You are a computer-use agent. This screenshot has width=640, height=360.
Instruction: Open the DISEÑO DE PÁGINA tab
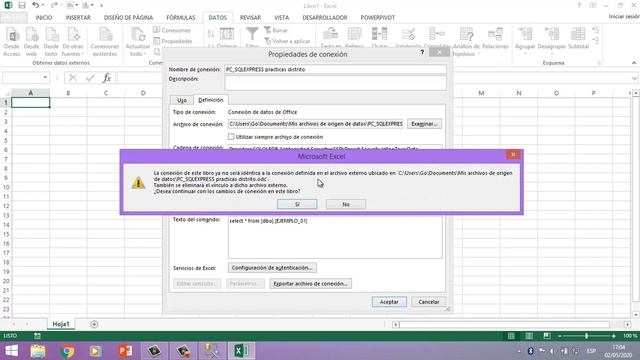[128, 18]
